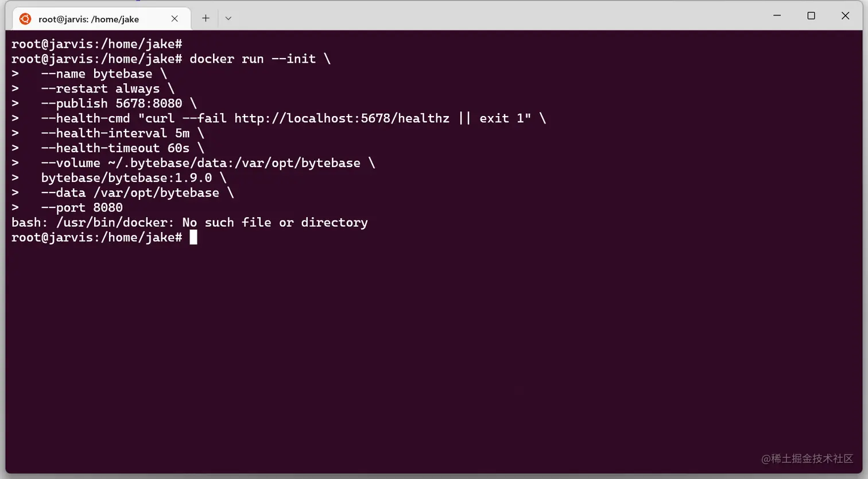The width and height of the screenshot is (868, 479).
Task: Click the '--port 8080' argument line
Action: (x=82, y=207)
